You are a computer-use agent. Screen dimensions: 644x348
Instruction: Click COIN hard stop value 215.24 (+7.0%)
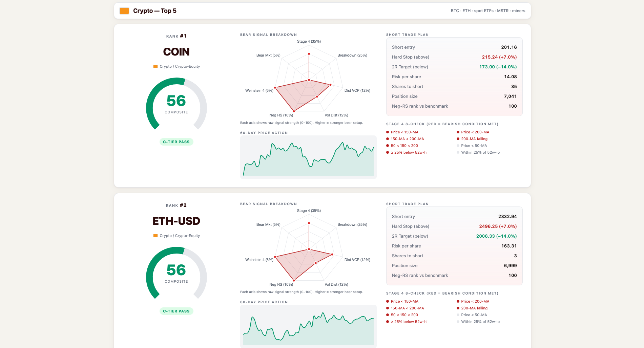pyautogui.click(x=499, y=57)
